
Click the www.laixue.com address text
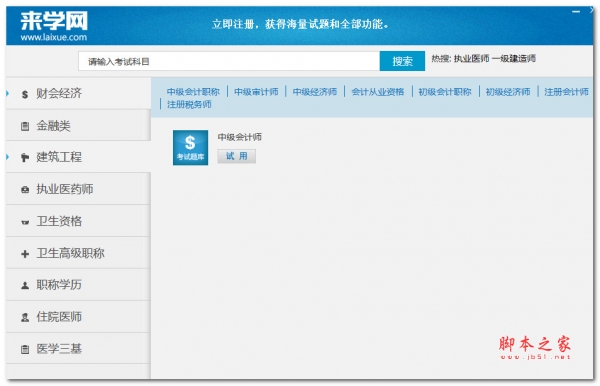pos(54,37)
